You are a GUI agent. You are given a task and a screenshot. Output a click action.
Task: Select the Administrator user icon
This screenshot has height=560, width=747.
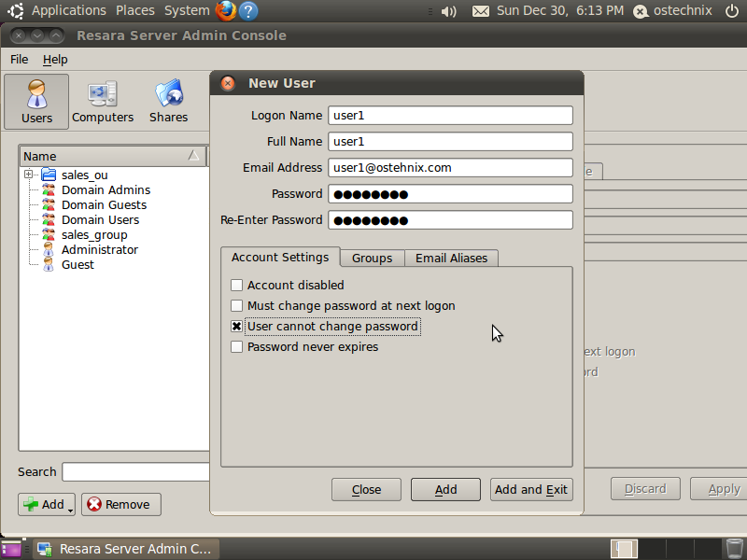[49, 249]
